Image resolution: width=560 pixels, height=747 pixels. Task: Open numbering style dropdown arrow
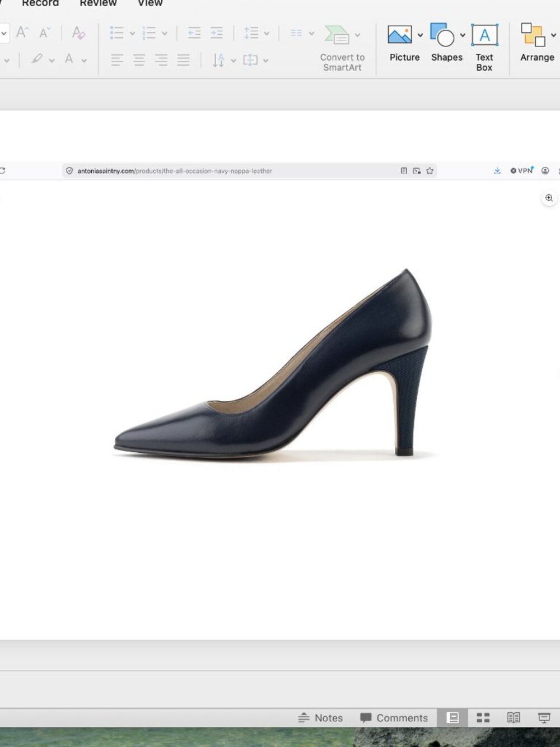[x=165, y=34]
